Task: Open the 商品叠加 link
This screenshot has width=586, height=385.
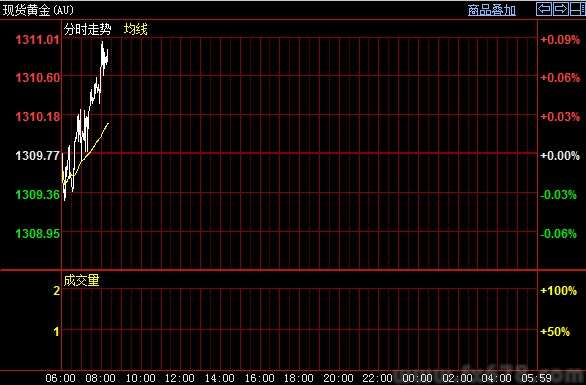Action: (491, 10)
